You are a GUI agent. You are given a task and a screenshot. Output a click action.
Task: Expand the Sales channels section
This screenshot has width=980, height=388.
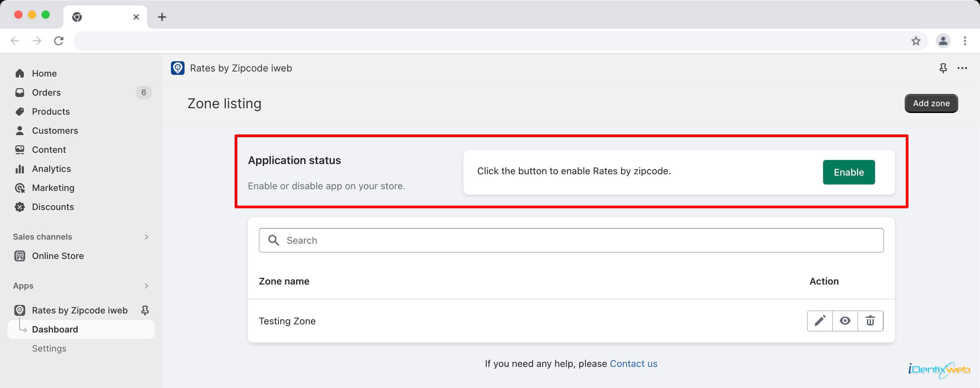pyautogui.click(x=146, y=237)
